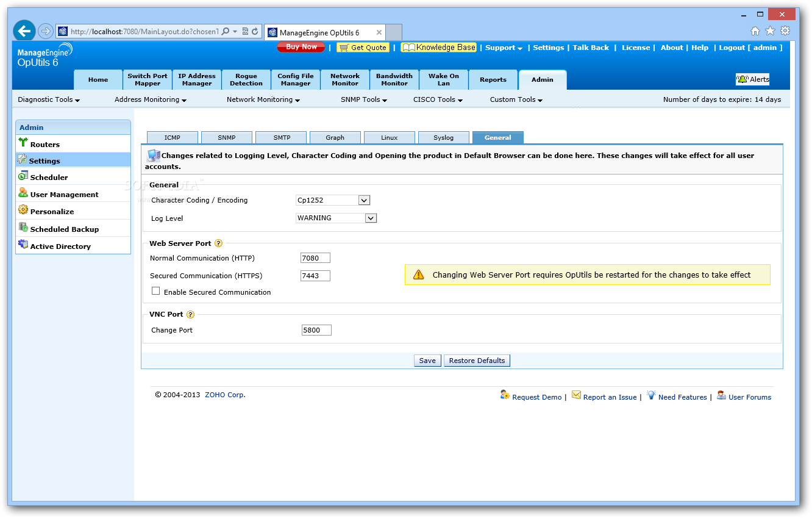Open the Home main tab

[98, 80]
